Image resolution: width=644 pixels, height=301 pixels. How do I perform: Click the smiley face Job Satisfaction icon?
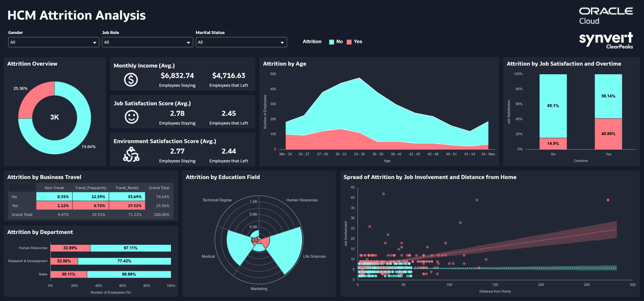click(131, 116)
